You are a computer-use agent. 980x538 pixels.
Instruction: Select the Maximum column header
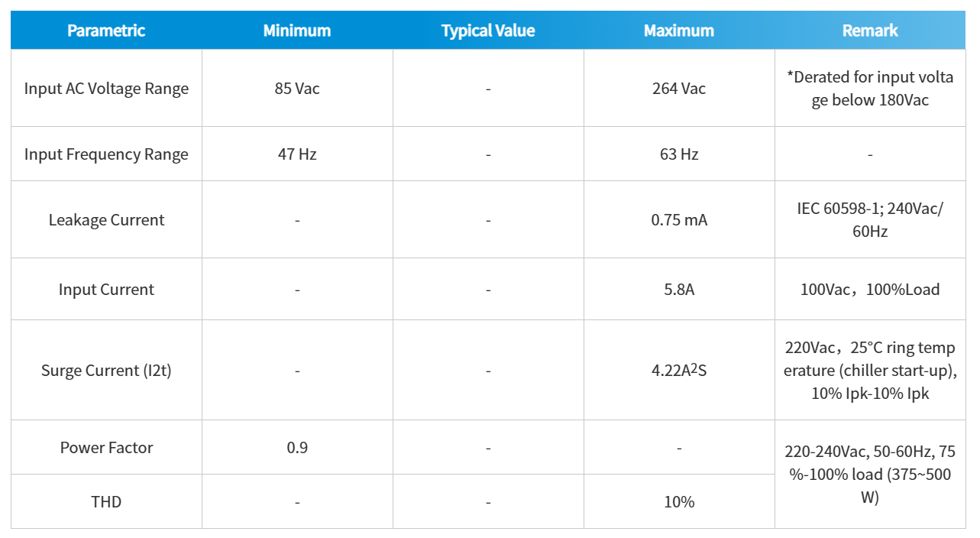pos(679,31)
